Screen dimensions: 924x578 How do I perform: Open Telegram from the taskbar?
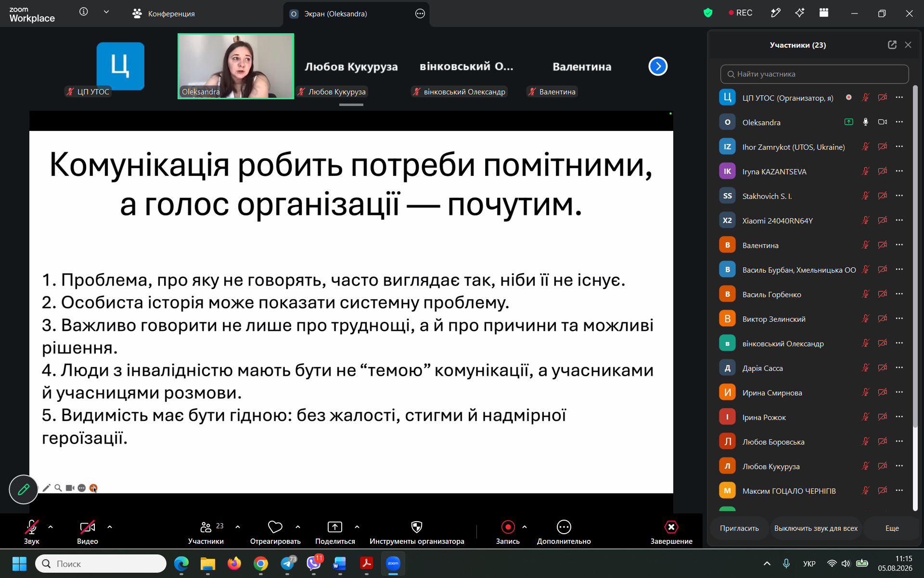[288, 564]
